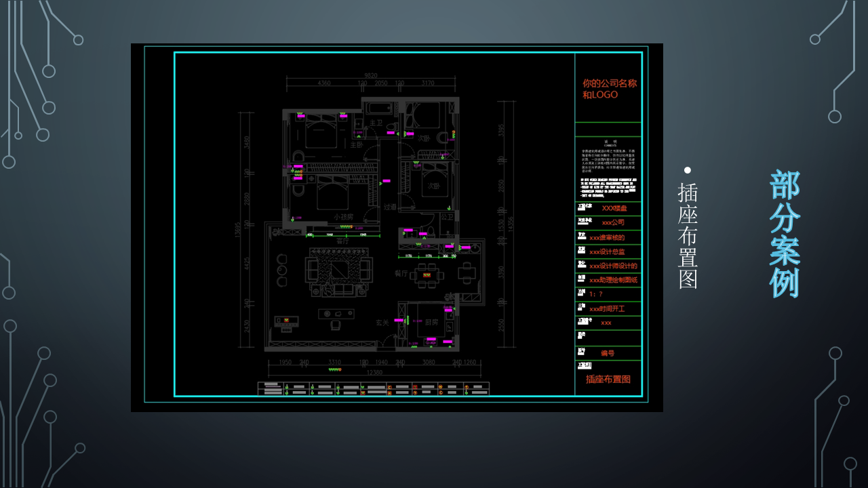Click the red drawing name 插座布置图 in title block
The height and width of the screenshot is (488, 868).
click(608, 380)
